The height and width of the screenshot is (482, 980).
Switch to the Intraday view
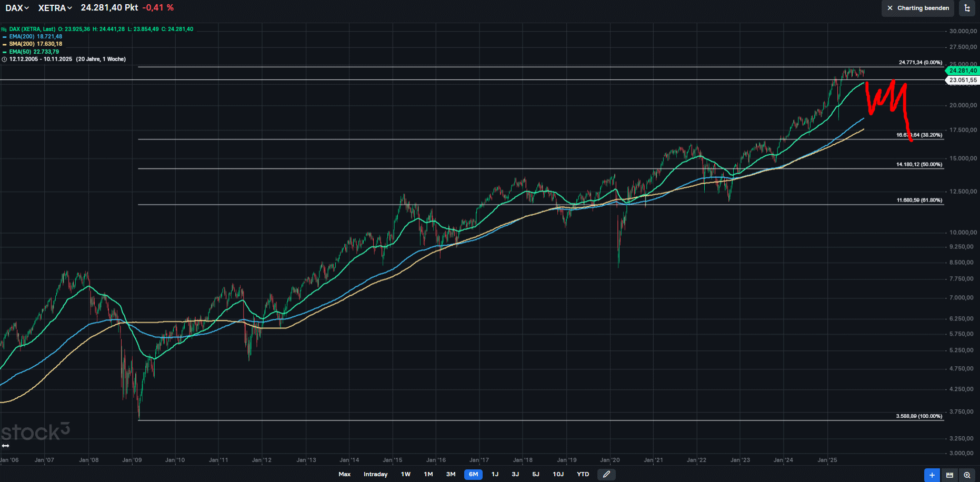[x=375, y=474]
